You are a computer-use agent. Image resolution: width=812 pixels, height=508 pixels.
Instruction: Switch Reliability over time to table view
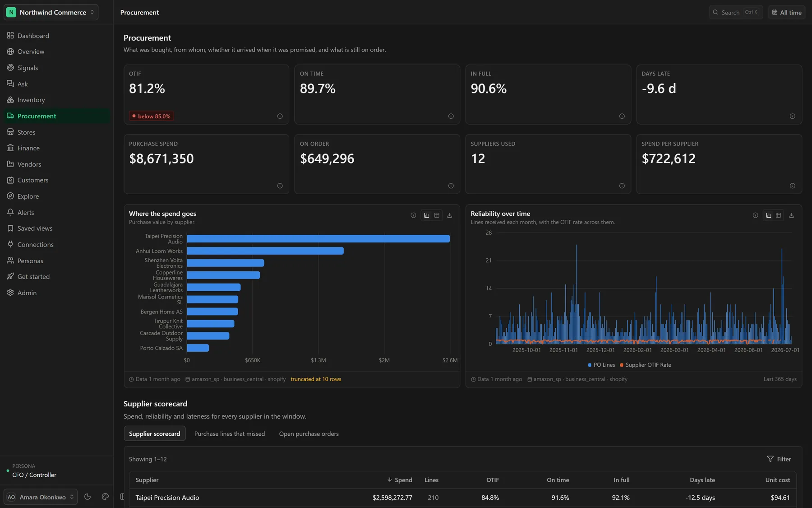coord(778,215)
